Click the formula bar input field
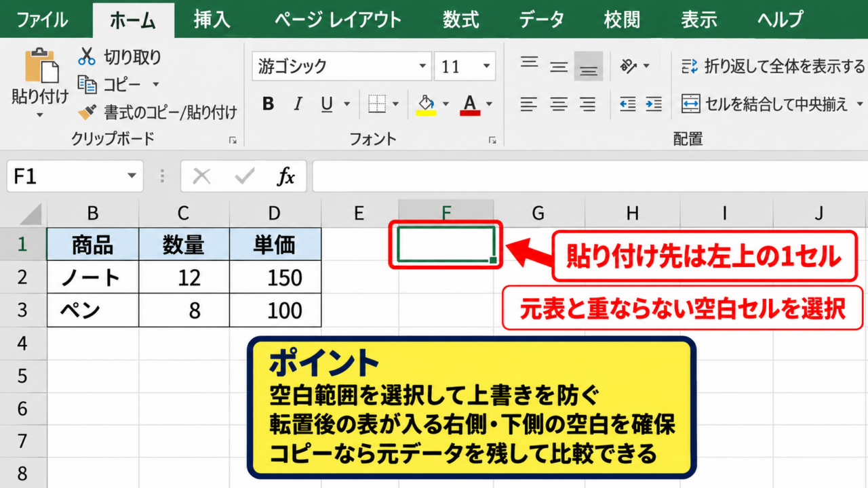This screenshot has width=868, height=488. click(589, 177)
